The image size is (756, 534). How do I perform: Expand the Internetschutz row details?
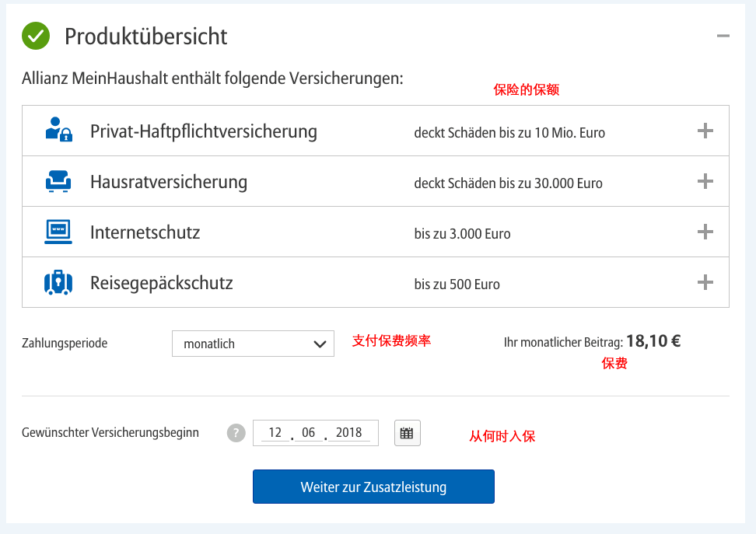pyautogui.click(x=705, y=232)
